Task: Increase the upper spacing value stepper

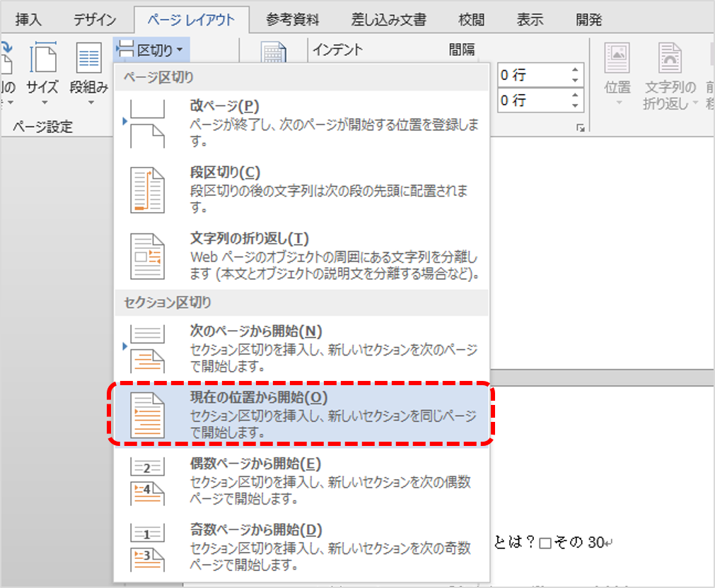Action: (575, 69)
